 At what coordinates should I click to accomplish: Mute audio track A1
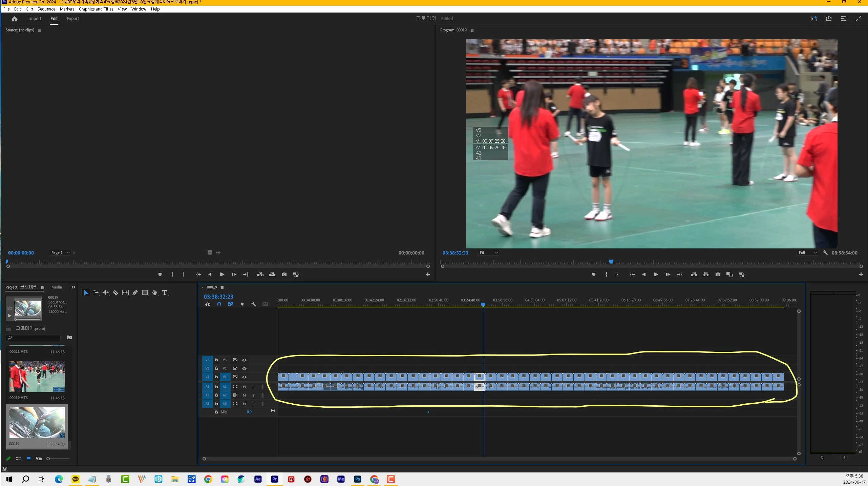244,387
